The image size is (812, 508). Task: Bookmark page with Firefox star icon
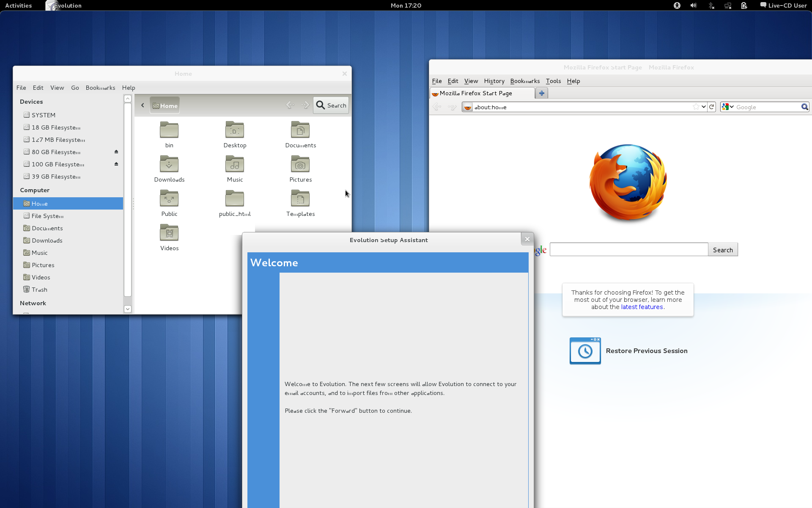click(x=696, y=107)
